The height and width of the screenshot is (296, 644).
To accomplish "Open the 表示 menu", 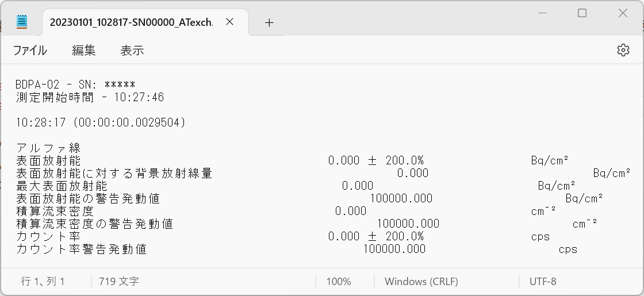I will click(x=132, y=51).
